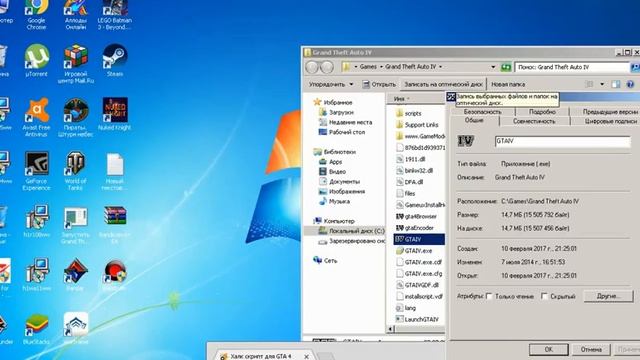Click the Другие... attributes button
This screenshot has width=640, height=360.
[609, 296]
